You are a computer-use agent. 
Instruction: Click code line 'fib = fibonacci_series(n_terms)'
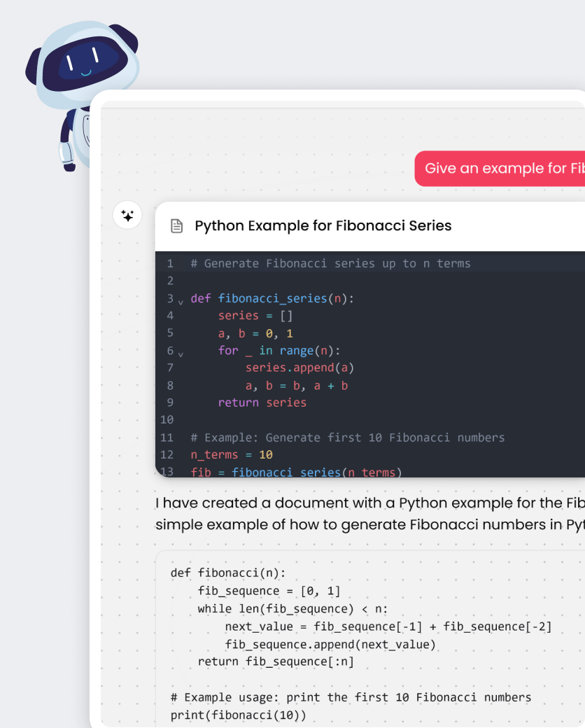tap(296, 472)
